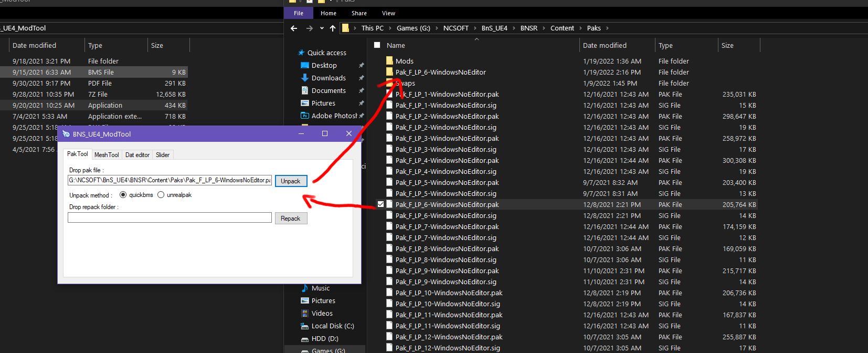Expand the chevron after NCSOFT breadcrumb
The width and height of the screenshot is (868, 353).
coord(475,28)
